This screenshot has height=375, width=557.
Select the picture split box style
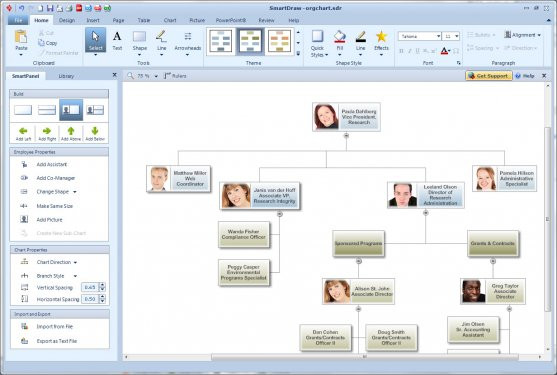[95, 110]
